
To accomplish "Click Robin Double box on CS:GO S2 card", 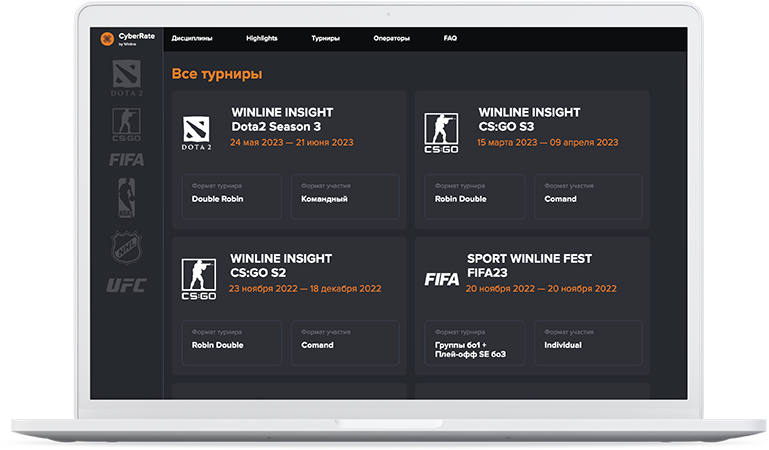I will (x=231, y=343).
